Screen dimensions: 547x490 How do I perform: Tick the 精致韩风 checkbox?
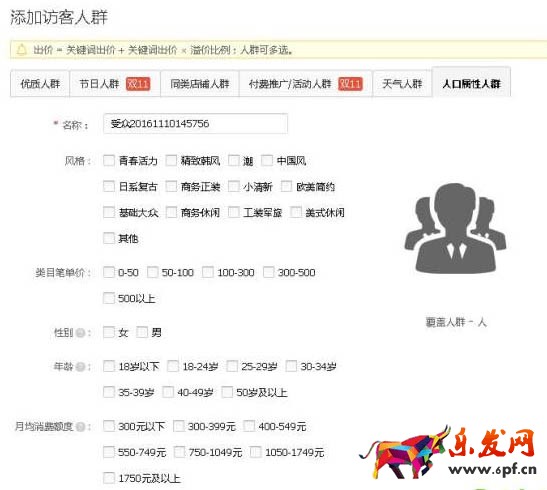(171, 160)
